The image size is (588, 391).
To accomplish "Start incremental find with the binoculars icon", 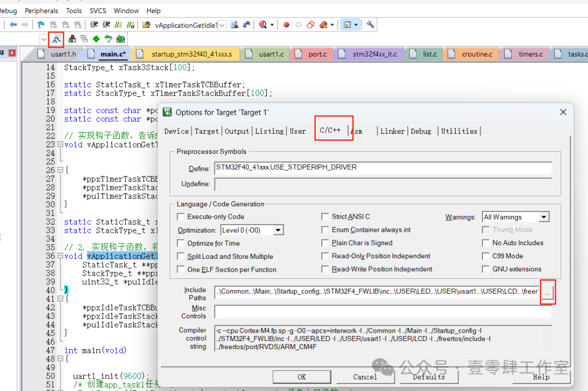I will point(247,24).
